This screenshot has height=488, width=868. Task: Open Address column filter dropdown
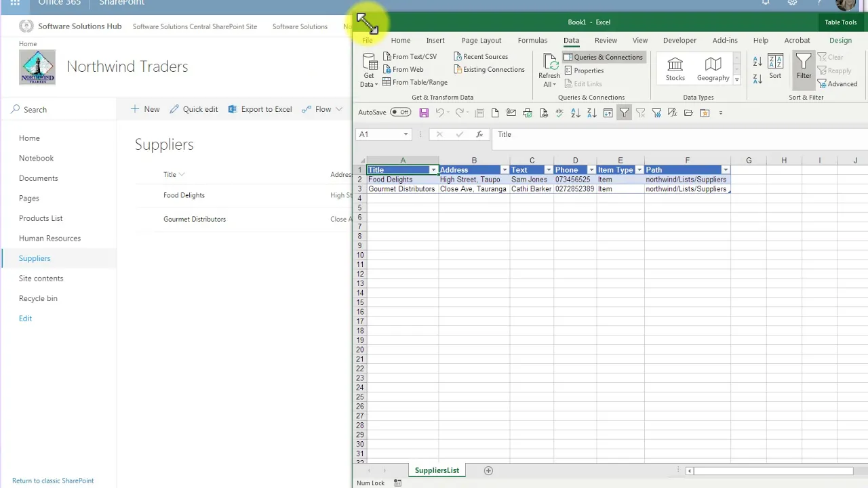(x=505, y=170)
